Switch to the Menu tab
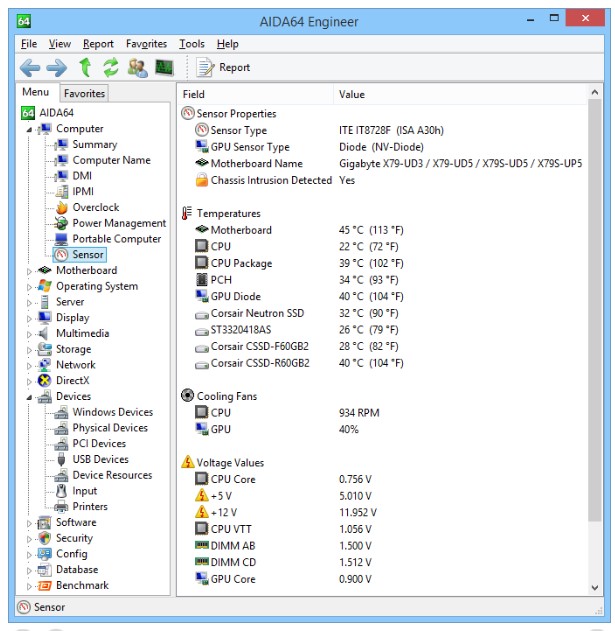Screen dimensions: 615x631 click(x=35, y=92)
